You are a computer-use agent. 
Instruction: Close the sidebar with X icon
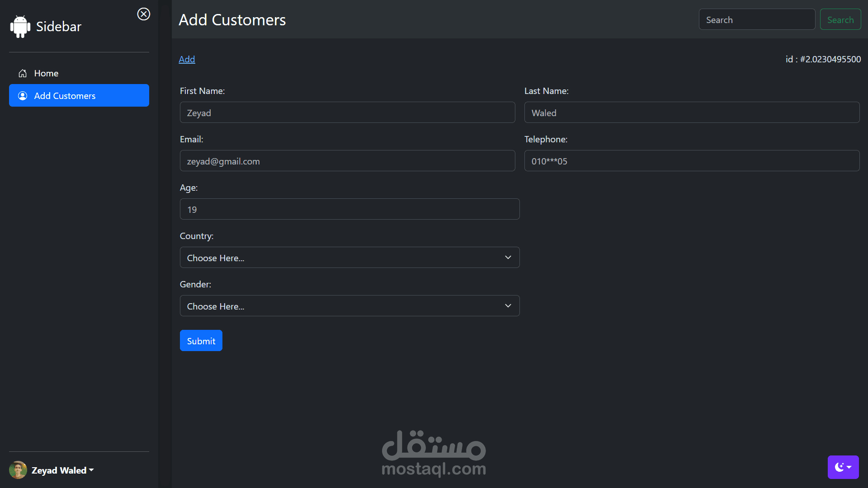coord(144,14)
